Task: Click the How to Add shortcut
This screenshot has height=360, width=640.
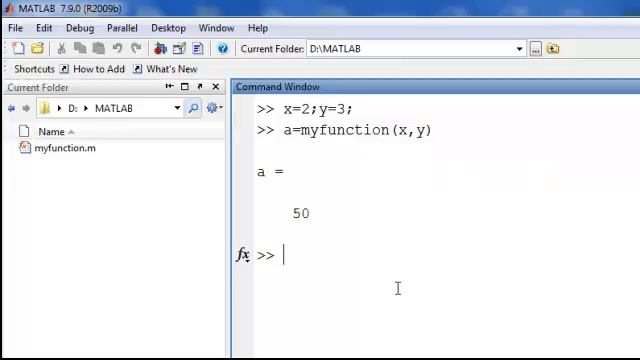Action: tap(92, 69)
